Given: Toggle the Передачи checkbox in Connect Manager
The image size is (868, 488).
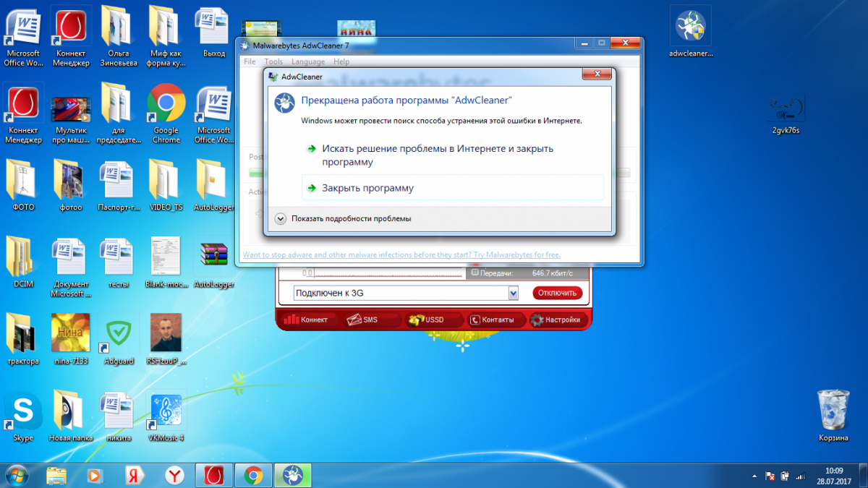Looking at the screenshot, I should [x=475, y=273].
